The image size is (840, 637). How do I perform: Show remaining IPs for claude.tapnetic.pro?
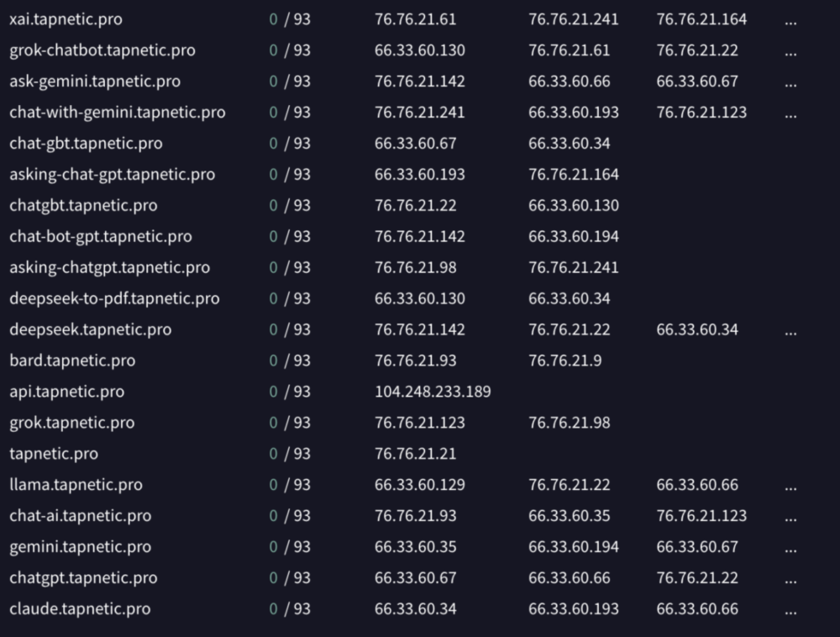point(790,611)
